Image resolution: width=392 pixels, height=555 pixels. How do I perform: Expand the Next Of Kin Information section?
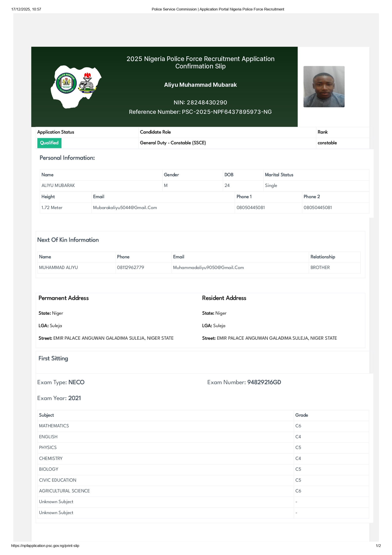68,240
